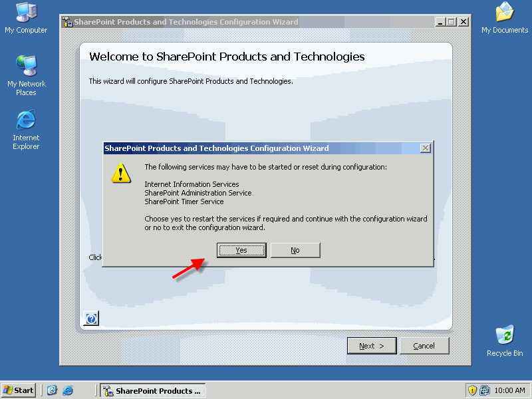Click the Next button in the wizard
Screen dimensions: 532x399
pos(372,346)
